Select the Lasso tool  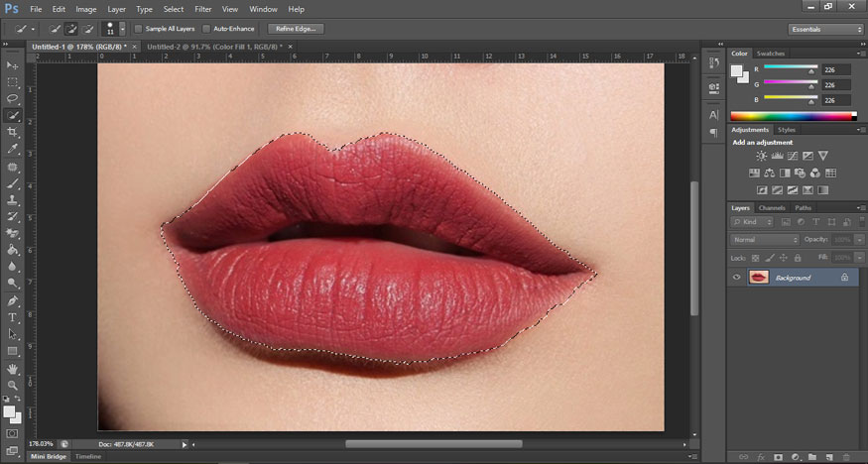pyautogui.click(x=13, y=99)
